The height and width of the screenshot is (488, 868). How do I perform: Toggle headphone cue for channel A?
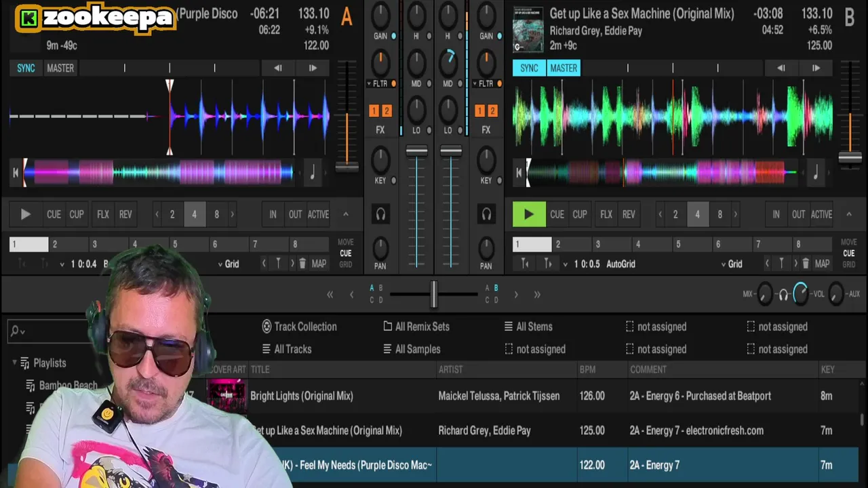click(x=380, y=214)
